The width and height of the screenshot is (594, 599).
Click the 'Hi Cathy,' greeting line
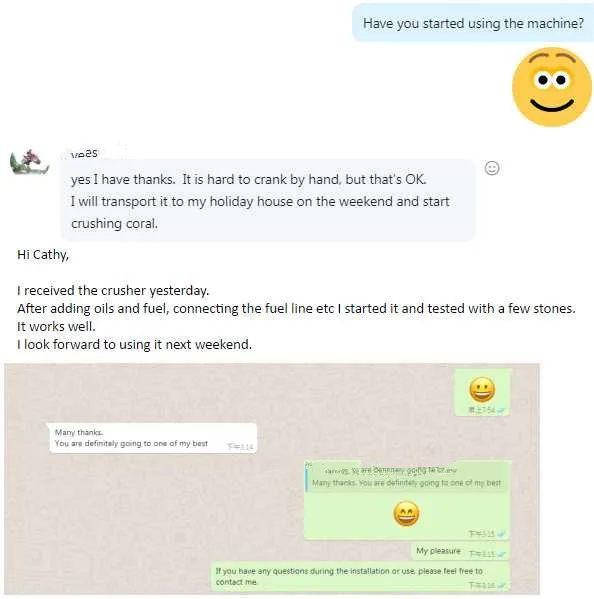[43, 254]
